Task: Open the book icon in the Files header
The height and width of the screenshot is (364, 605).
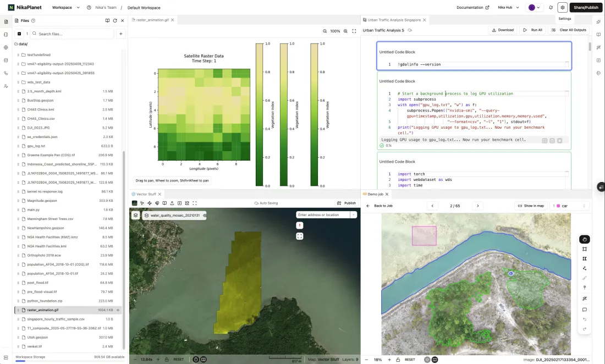Action: (107, 20)
